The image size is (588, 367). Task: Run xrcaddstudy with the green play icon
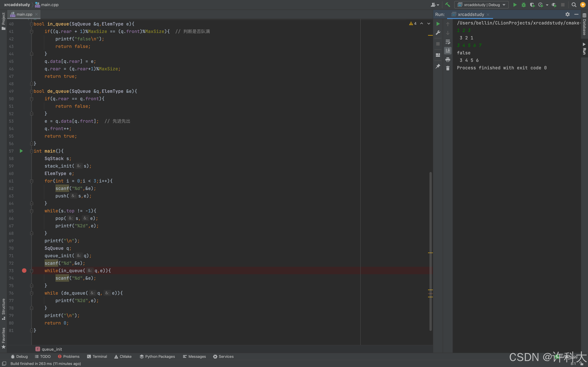click(515, 5)
